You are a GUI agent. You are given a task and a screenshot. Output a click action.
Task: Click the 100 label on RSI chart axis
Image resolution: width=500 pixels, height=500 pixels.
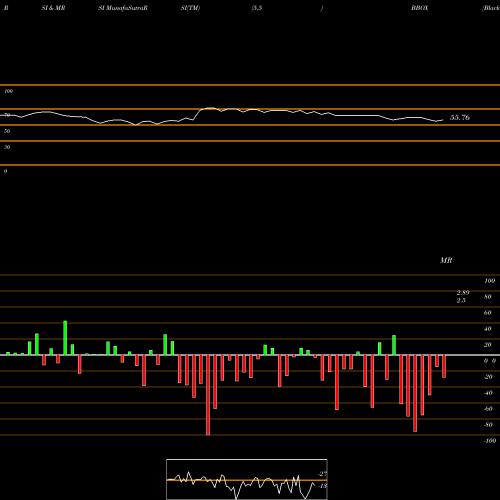8,91
